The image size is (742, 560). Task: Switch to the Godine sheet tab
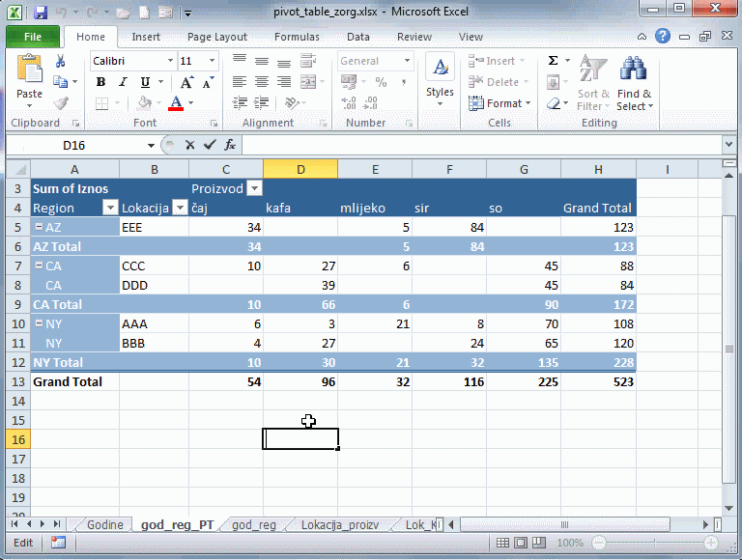pyautogui.click(x=104, y=524)
